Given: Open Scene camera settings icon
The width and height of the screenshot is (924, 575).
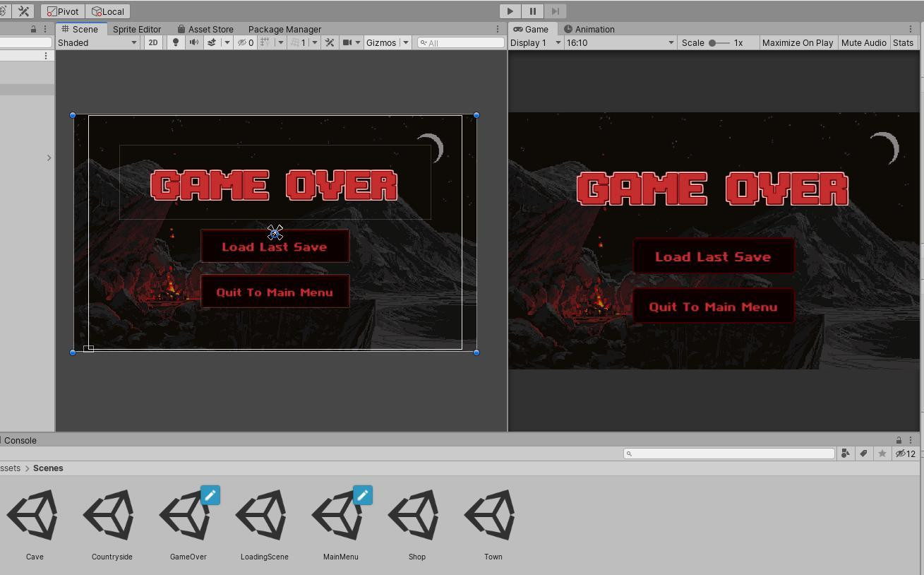Looking at the screenshot, I should (x=347, y=42).
